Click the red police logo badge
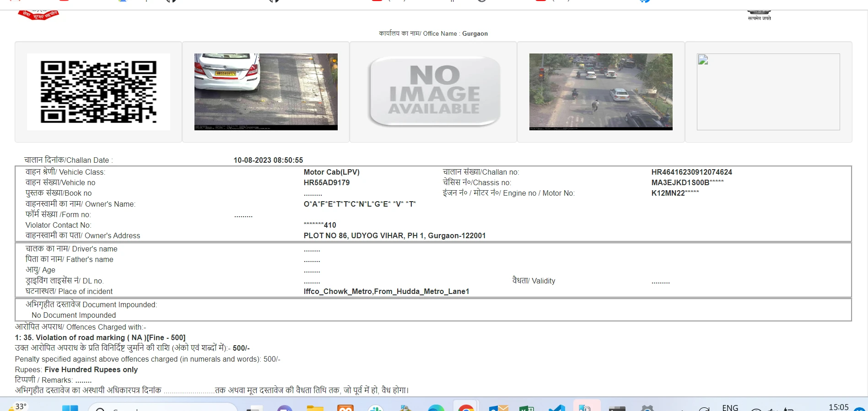The width and height of the screenshot is (868, 411). pos(38,15)
